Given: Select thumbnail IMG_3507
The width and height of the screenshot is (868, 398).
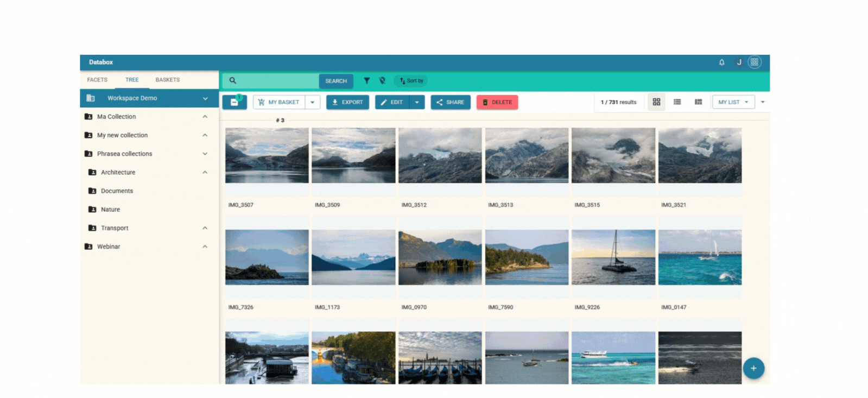Looking at the screenshot, I should tap(267, 155).
